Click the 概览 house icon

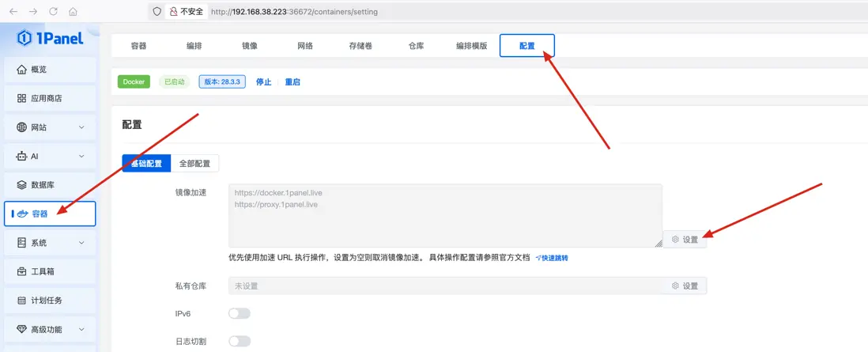21,70
